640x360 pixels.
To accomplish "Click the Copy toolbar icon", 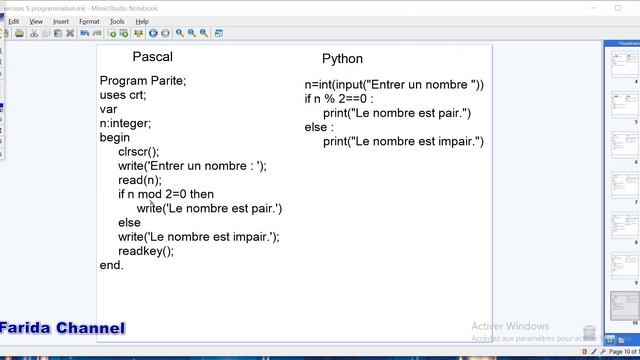I will (46, 33).
